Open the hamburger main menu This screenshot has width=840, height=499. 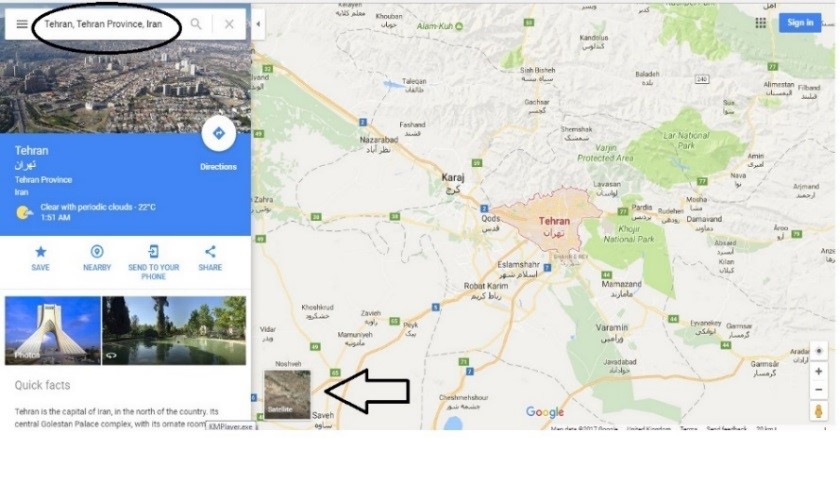(22, 24)
